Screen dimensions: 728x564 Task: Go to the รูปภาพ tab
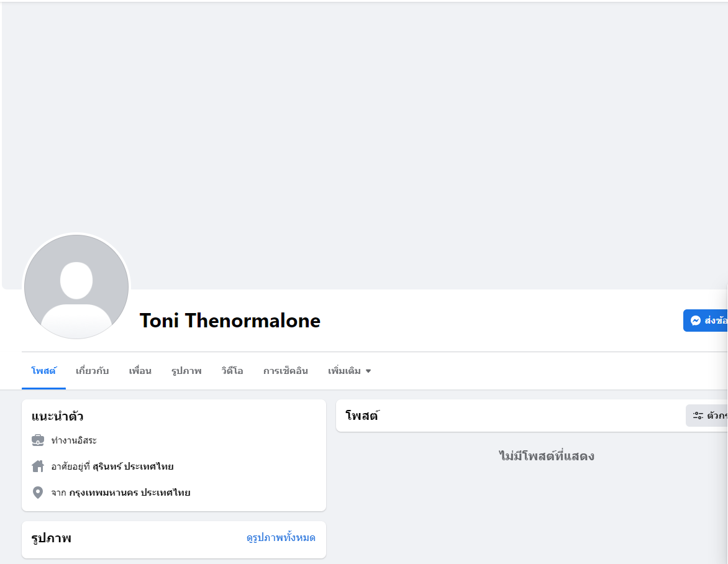pos(186,371)
